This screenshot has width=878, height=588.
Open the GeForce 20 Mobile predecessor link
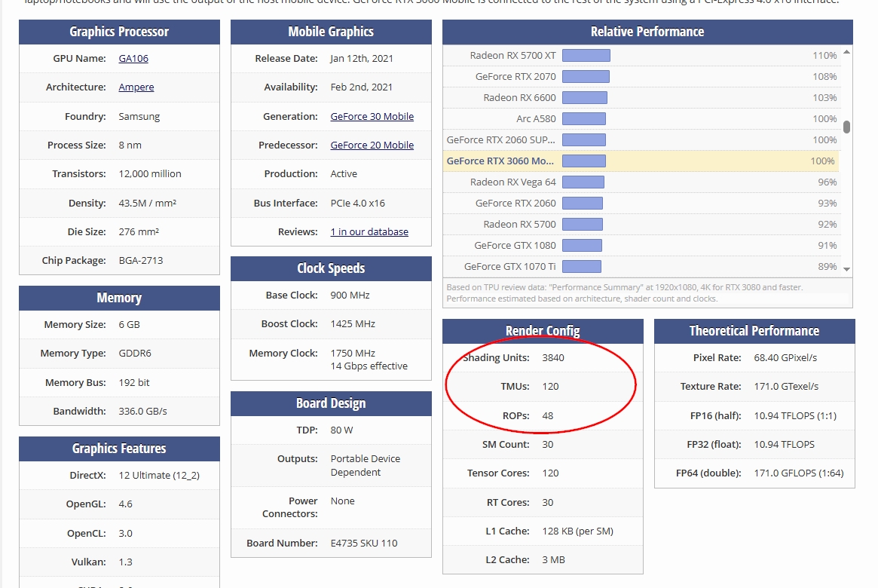point(372,145)
